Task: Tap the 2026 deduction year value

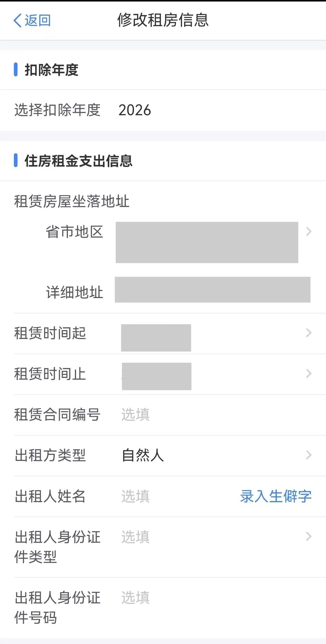Action: coord(135,110)
